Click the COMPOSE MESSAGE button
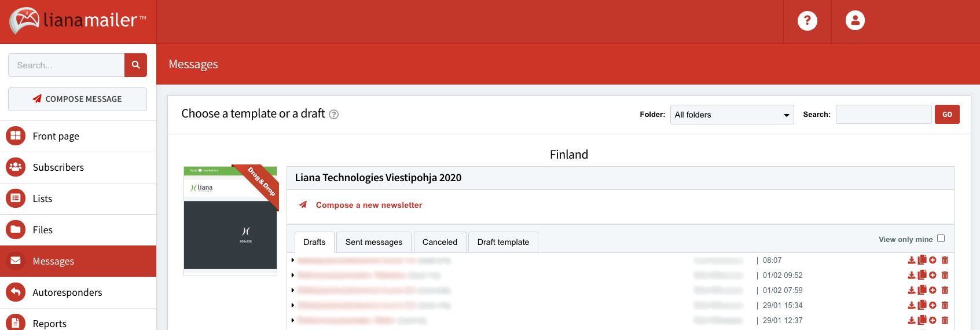 tap(78, 99)
